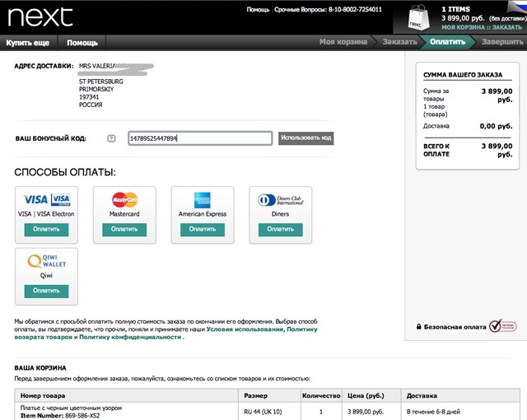Click the Verisign Trusted checkmark badge
Screen dimensions: 527x420
tap(502, 326)
